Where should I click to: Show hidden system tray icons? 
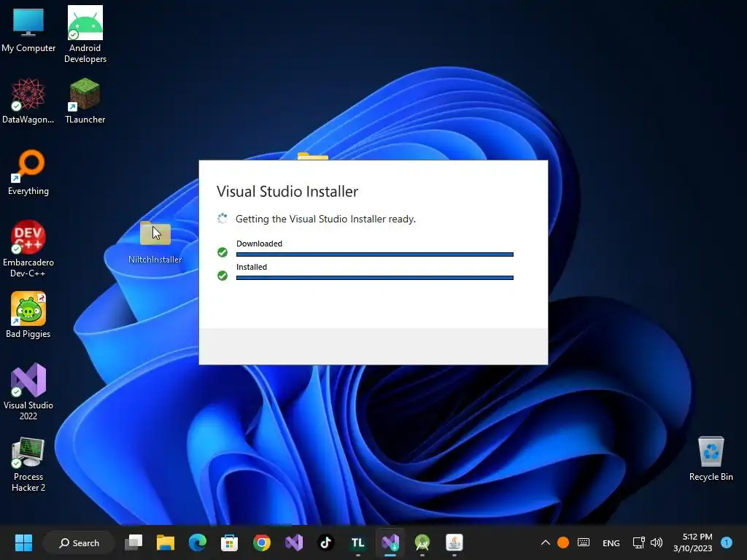[546, 542]
